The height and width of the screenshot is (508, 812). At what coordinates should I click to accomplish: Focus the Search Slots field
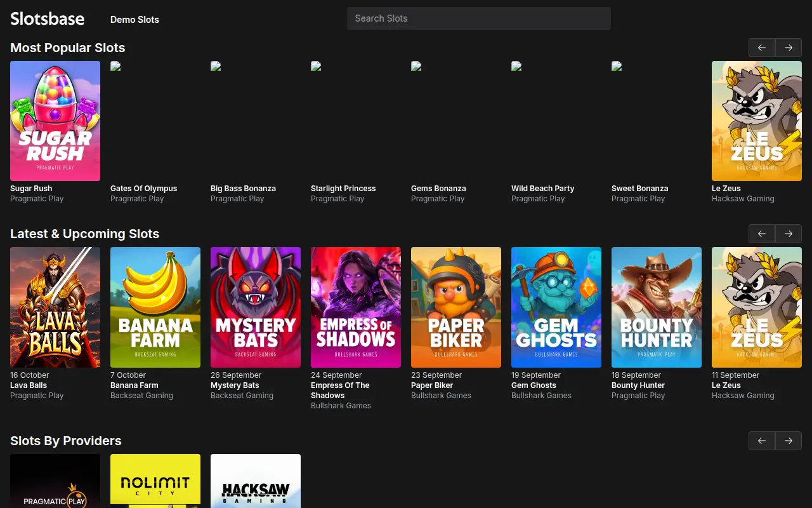479,18
